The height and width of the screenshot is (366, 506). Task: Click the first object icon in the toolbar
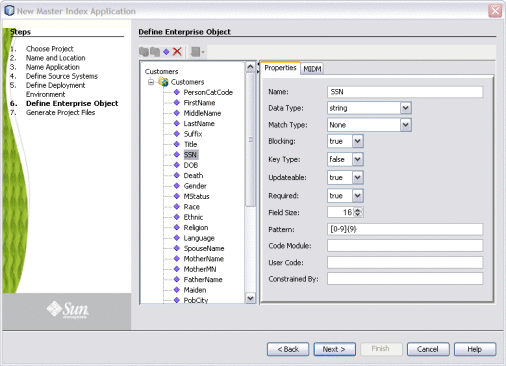tap(144, 52)
